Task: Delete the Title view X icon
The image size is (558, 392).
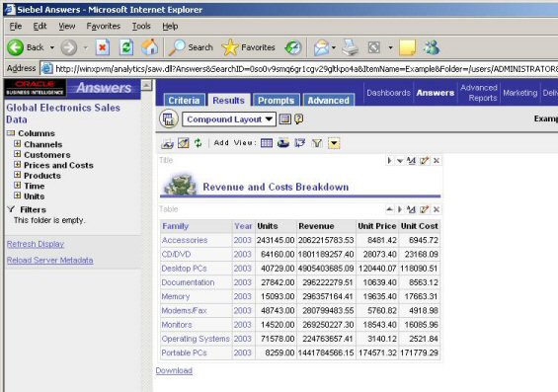Action: pyautogui.click(x=437, y=161)
